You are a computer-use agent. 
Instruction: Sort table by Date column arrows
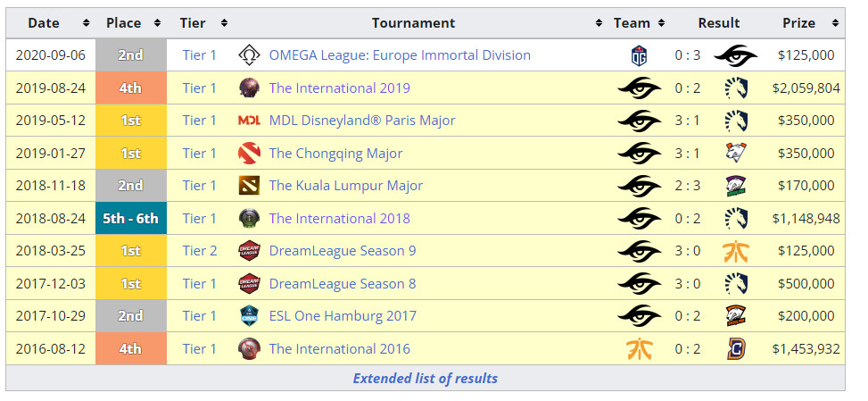click(86, 23)
